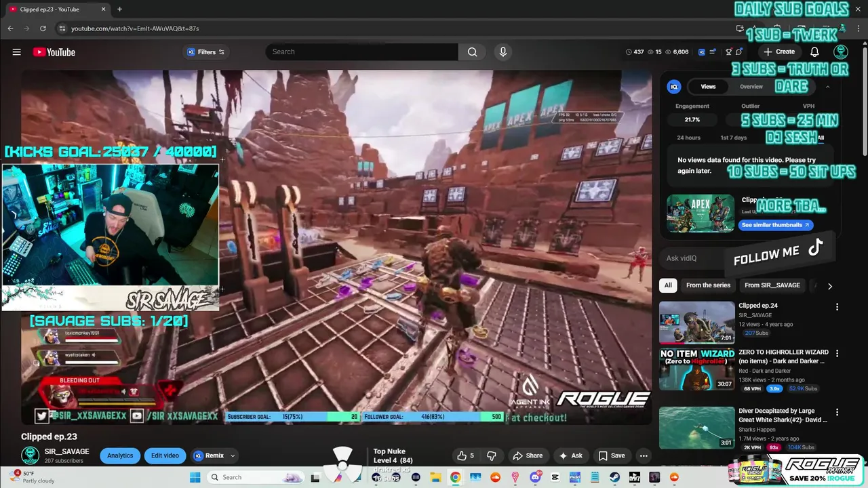Image resolution: width=868 pixels, height=488 pixels.
Task: Open the Windows Start menu
Action: pos(195,477)
